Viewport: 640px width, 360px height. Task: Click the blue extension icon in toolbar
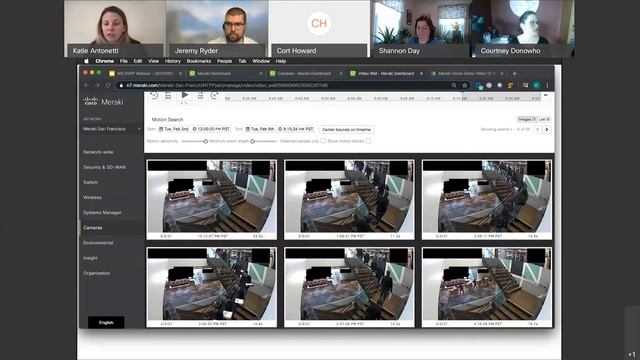point(479,85)
